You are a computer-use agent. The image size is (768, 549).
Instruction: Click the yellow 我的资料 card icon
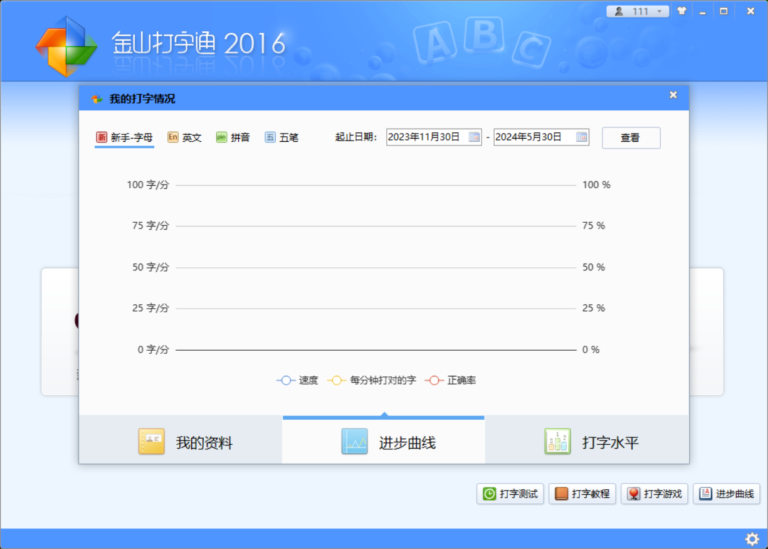[x=151, y=441]
